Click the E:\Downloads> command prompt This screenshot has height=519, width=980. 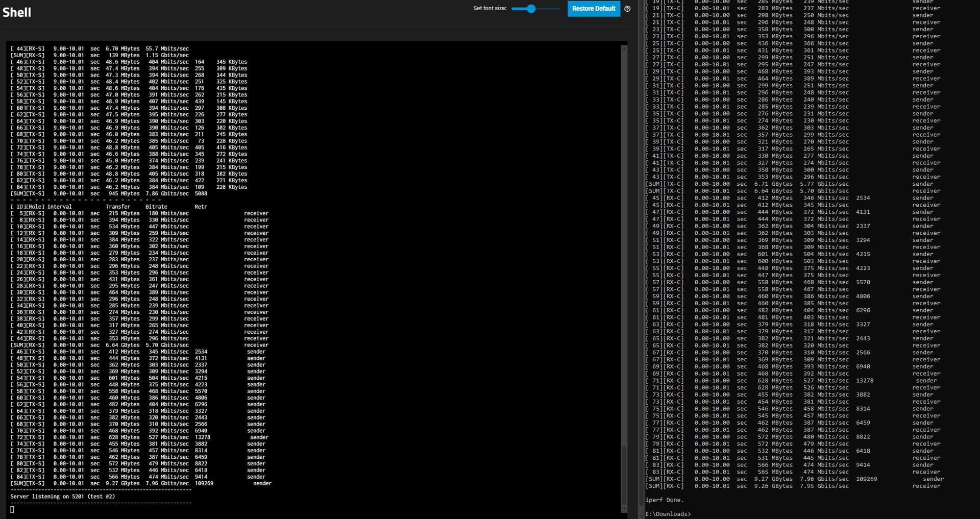click(668, 514)
